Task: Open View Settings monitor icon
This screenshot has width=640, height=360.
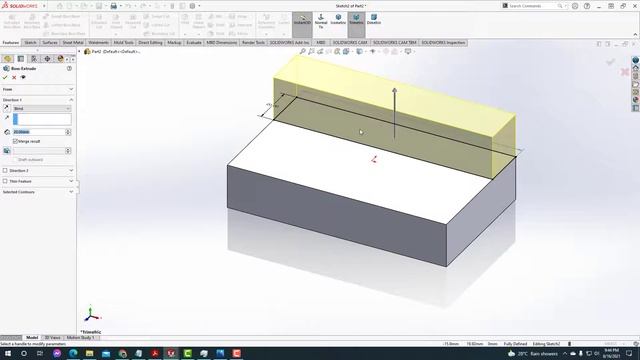Action: point(408,51)
